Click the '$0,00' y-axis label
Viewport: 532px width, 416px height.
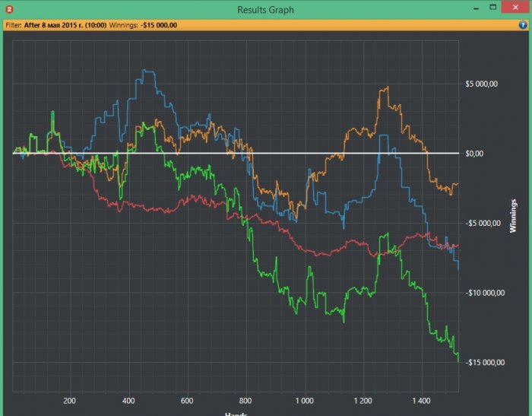click(x=474, y=154)
